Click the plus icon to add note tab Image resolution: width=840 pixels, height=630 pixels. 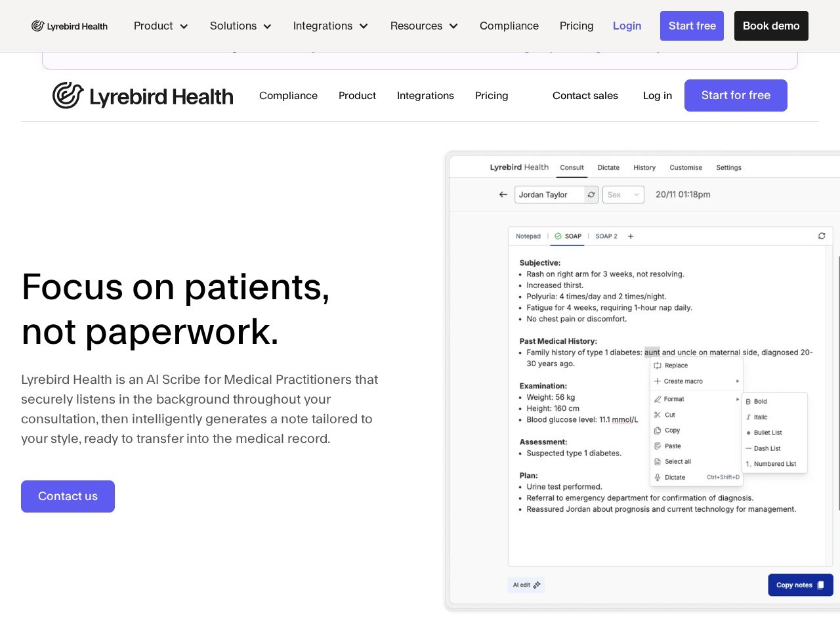[x=631, y=236]
